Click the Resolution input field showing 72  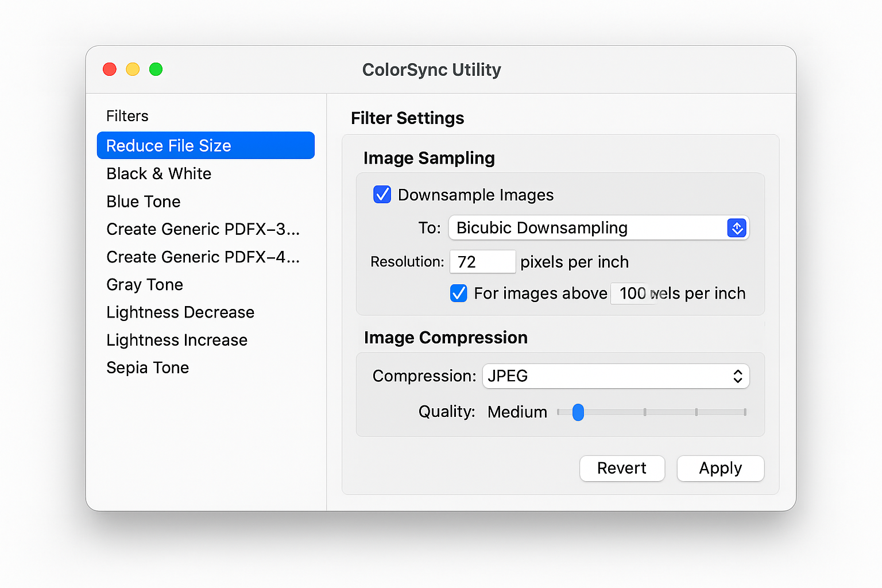click(482, 261)
